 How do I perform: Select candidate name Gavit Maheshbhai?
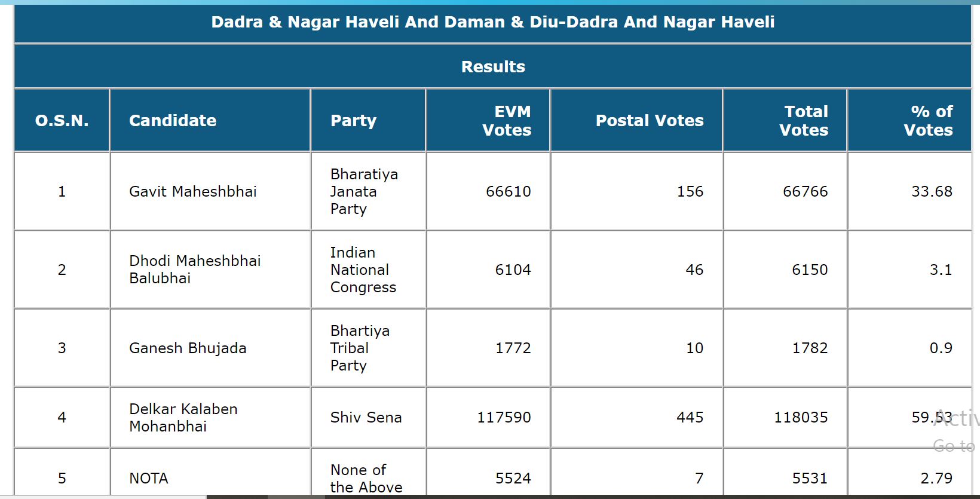[x=193, y=191]
